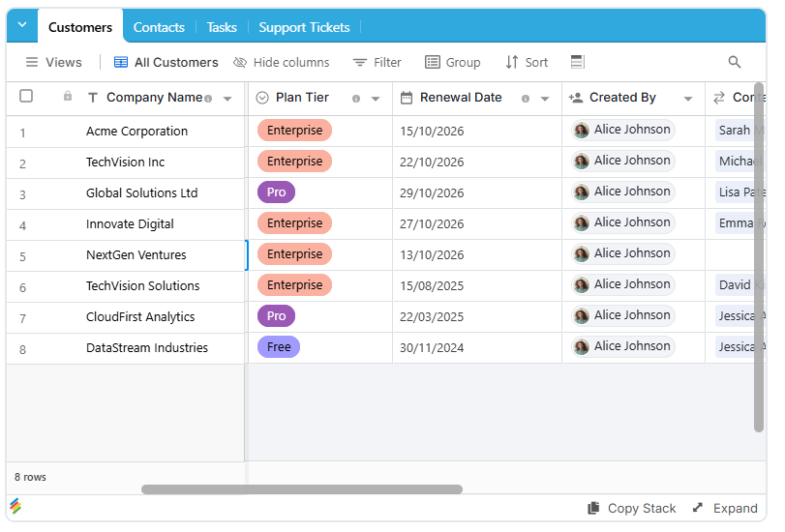785x532 pixels.
Task: Click Copy Stack link
Action: [x=632, y=509]
